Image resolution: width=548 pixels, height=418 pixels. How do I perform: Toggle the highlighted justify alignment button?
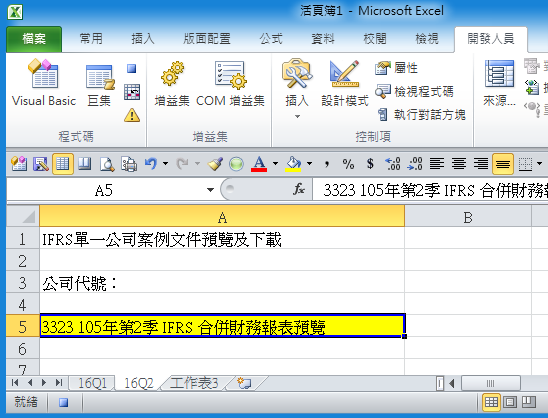pos(503,164)
